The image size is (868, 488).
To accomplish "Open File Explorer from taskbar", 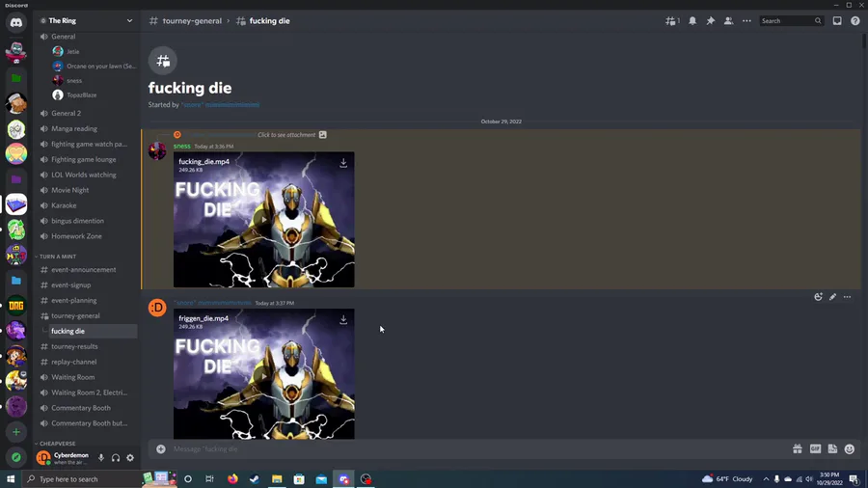I will pos(277,479).
